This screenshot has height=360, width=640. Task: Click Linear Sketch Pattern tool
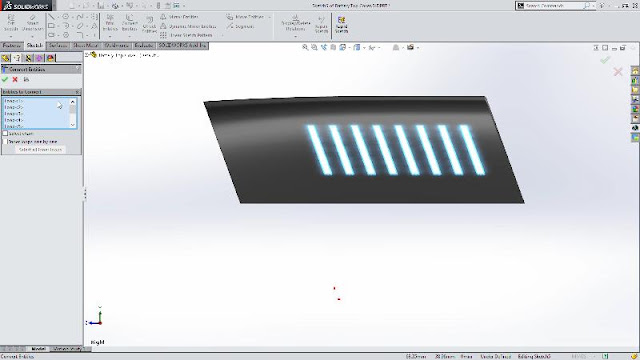pos(187,35)
